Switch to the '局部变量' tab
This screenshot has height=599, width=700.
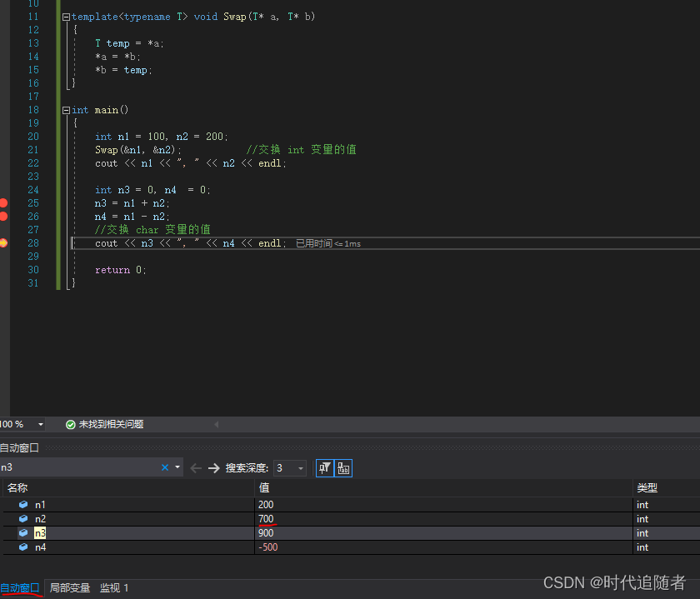(x=70, y=588)
